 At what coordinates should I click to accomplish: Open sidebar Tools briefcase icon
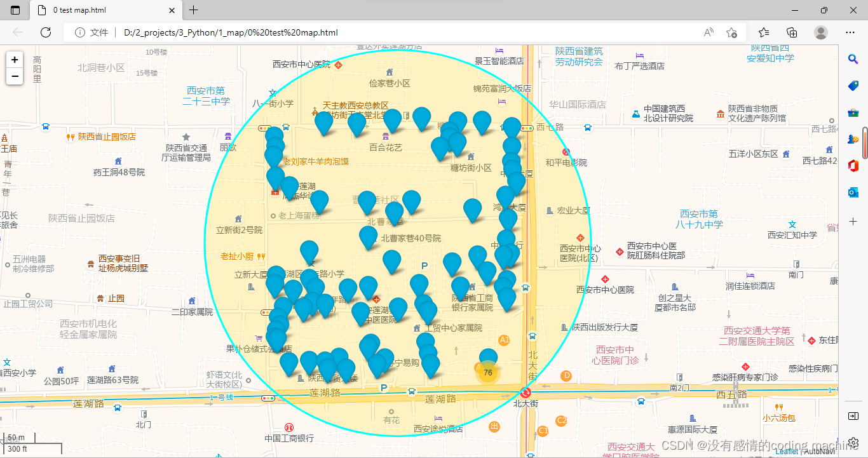coord(853,113)
